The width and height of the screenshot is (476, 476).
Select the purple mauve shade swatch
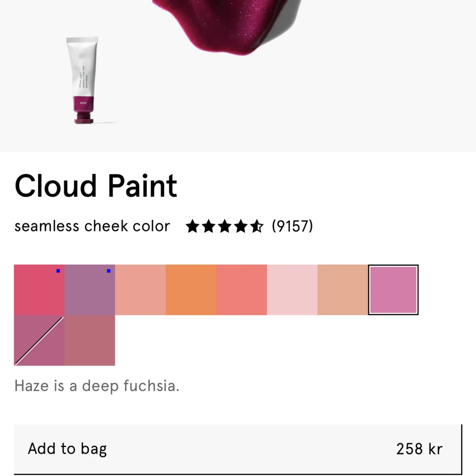pyautogui.click(x=90, y=289)
